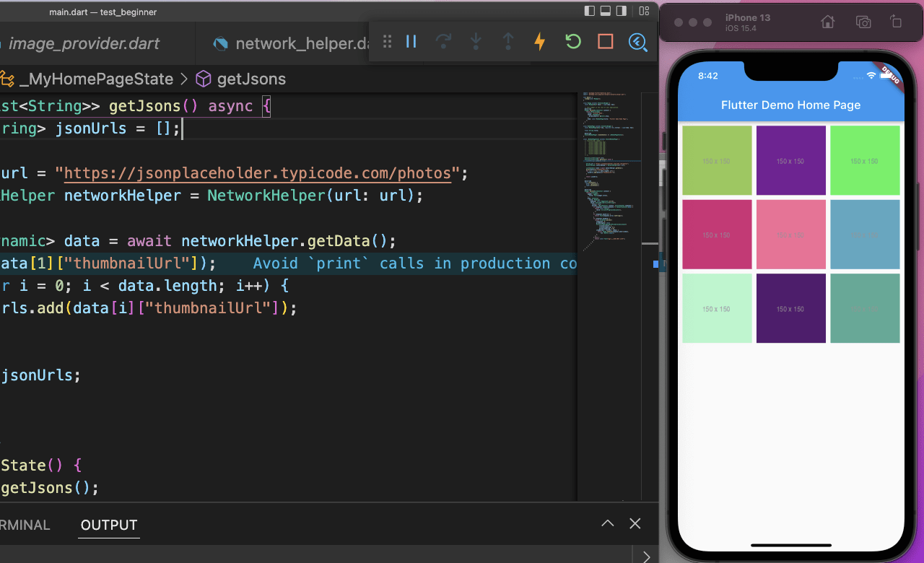This screenshot has height=563, width=924.
Task: Open the TERMINAL panel tab
Action: coord(25,525)
